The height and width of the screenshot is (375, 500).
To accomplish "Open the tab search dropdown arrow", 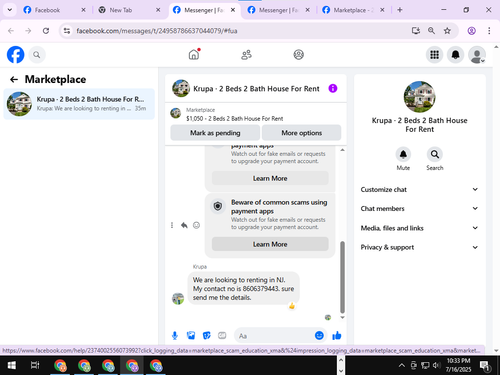I will tap(10, 10).
